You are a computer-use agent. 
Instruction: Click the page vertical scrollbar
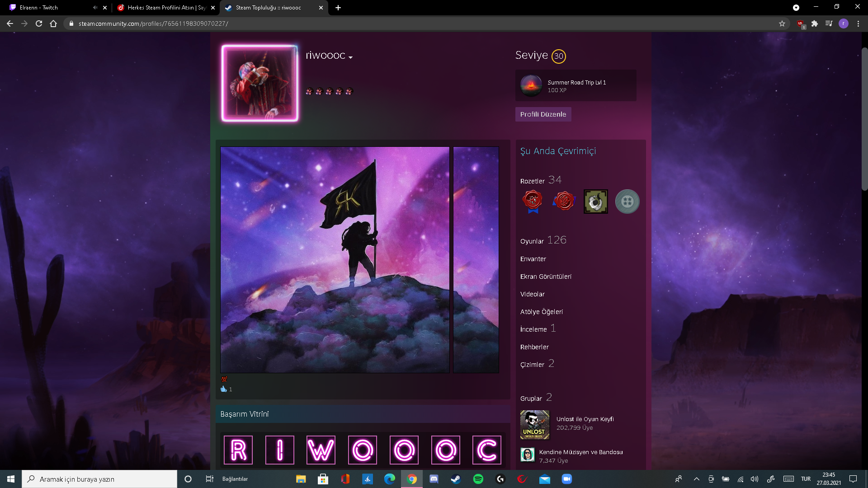point(864,119)
